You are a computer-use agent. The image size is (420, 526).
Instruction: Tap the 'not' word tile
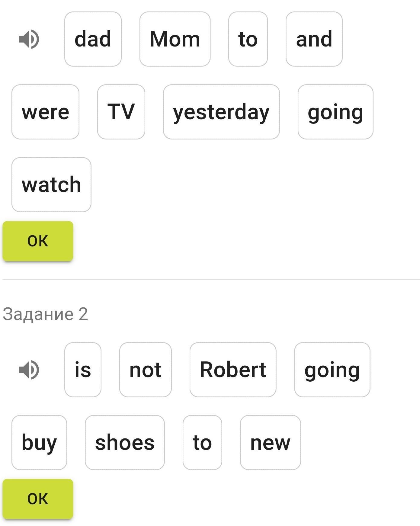click(146, 370)
